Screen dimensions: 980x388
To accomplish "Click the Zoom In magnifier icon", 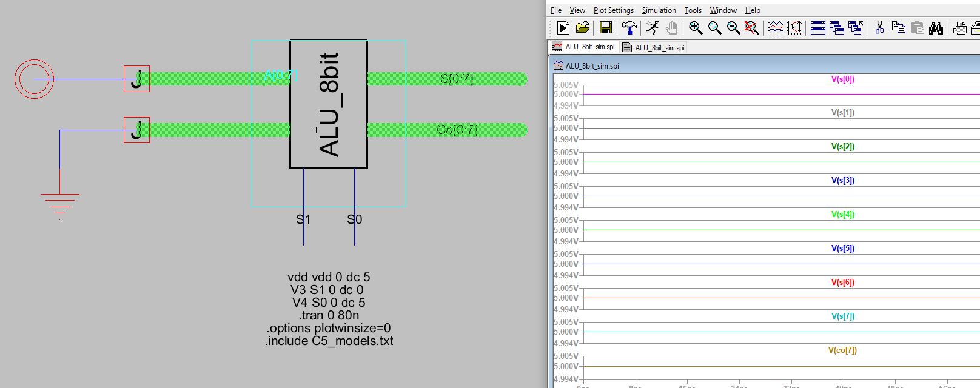I will click(x=696, y=28).
